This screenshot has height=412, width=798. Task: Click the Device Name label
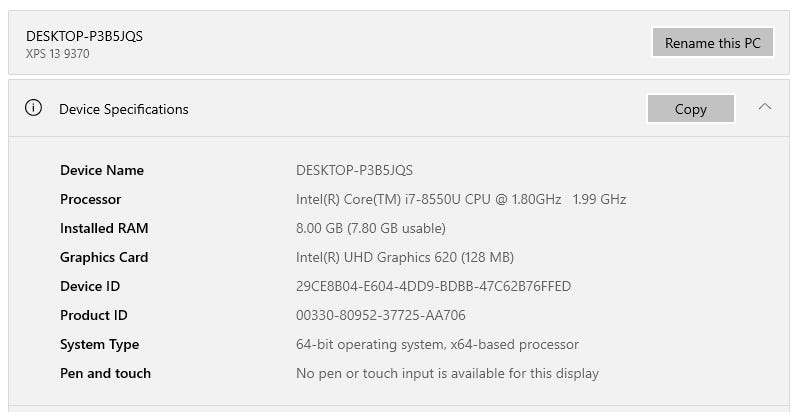102,170
